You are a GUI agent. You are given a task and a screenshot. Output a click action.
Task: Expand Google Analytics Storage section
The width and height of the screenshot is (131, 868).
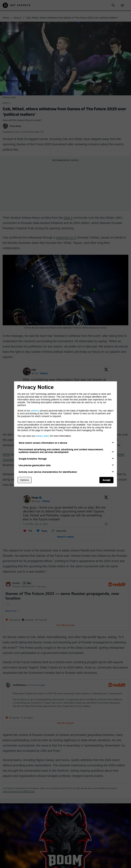coord(113,459)
